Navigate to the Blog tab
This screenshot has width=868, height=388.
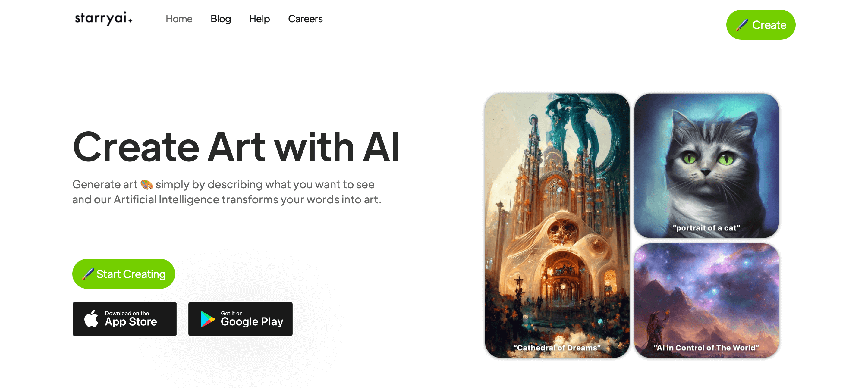220,19
